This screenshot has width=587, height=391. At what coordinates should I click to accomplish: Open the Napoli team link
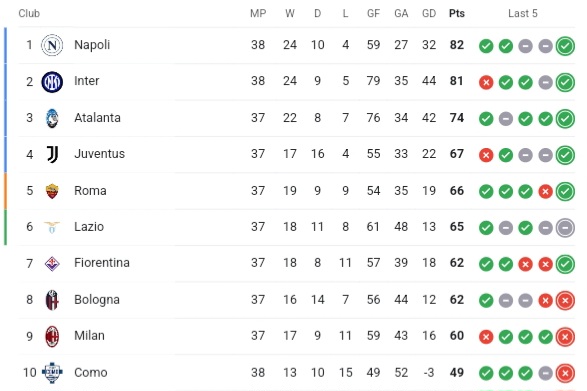92,45
